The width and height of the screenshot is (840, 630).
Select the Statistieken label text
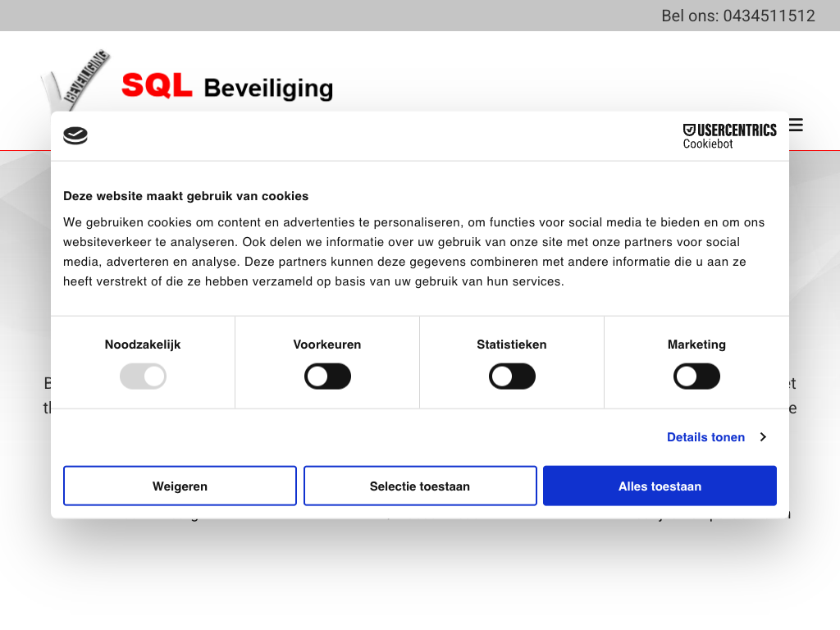tap(512, 345)
